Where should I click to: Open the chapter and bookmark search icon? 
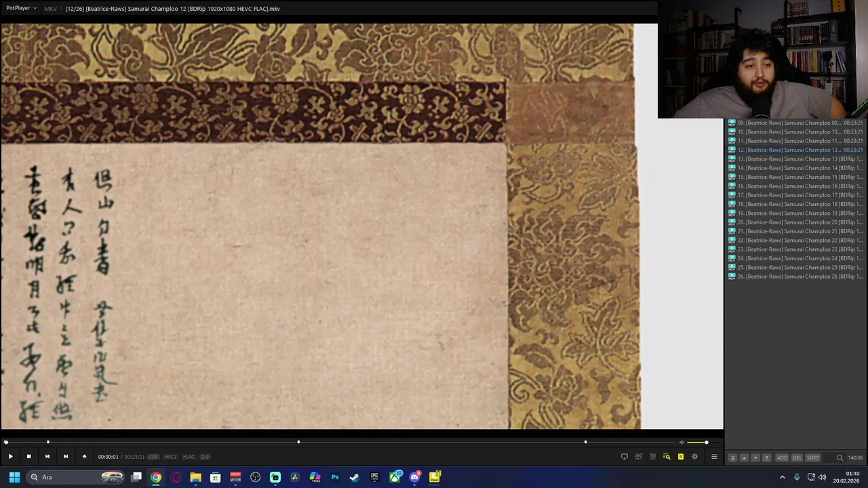point(667,457)
